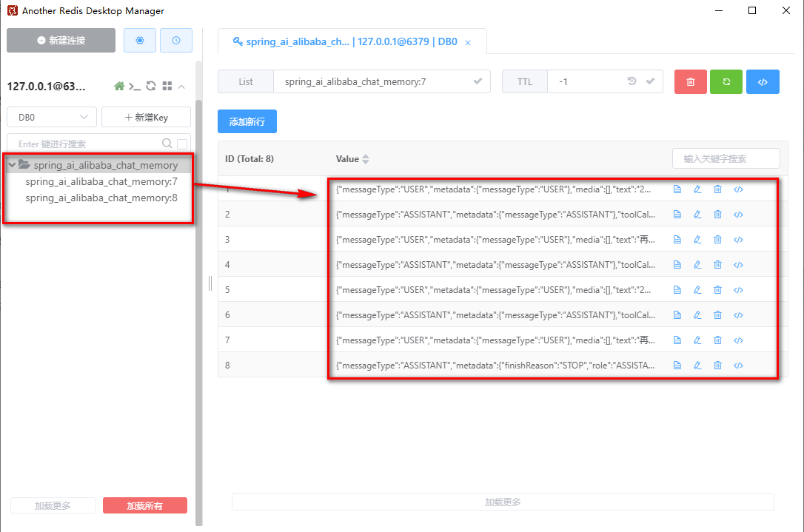Click the TTL persist reset icon

pyautogui.click(x=632, y=81)
